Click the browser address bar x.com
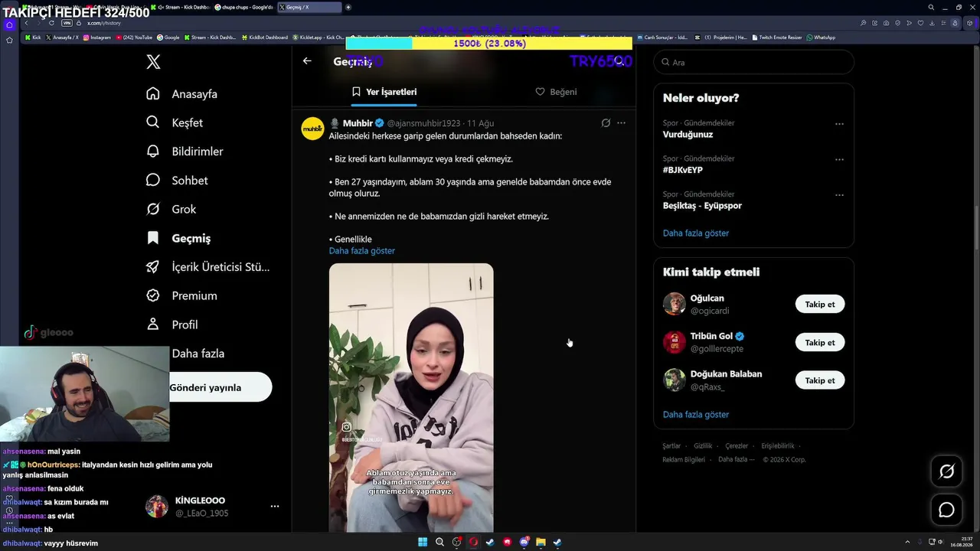Screen dimensions: 980x551 pos(104,24)
